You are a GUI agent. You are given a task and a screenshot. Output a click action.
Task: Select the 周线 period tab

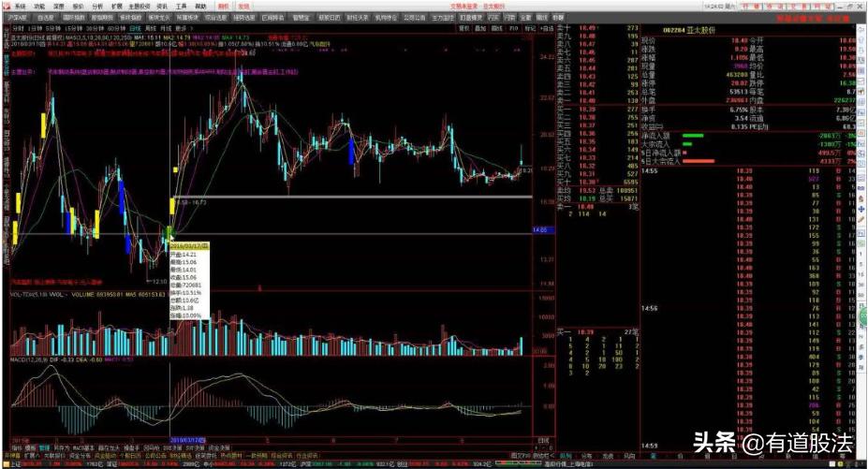pyautogui.click(x=151, y=28)
